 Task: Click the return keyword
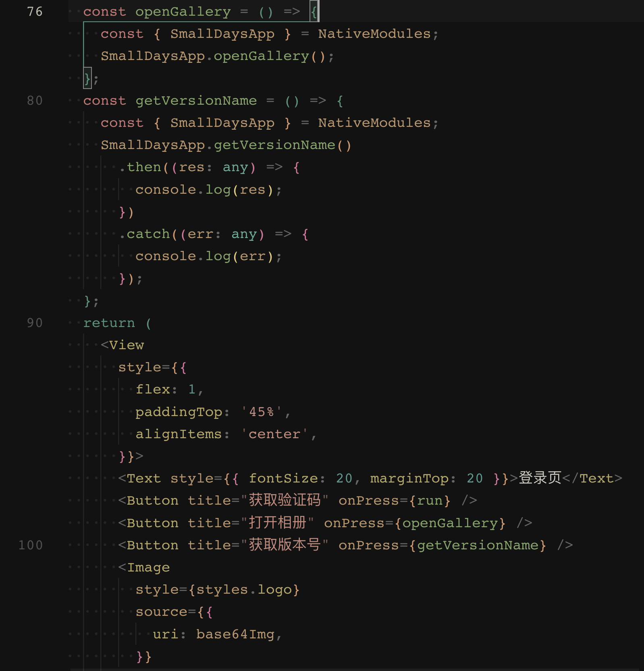click(109, 323)
